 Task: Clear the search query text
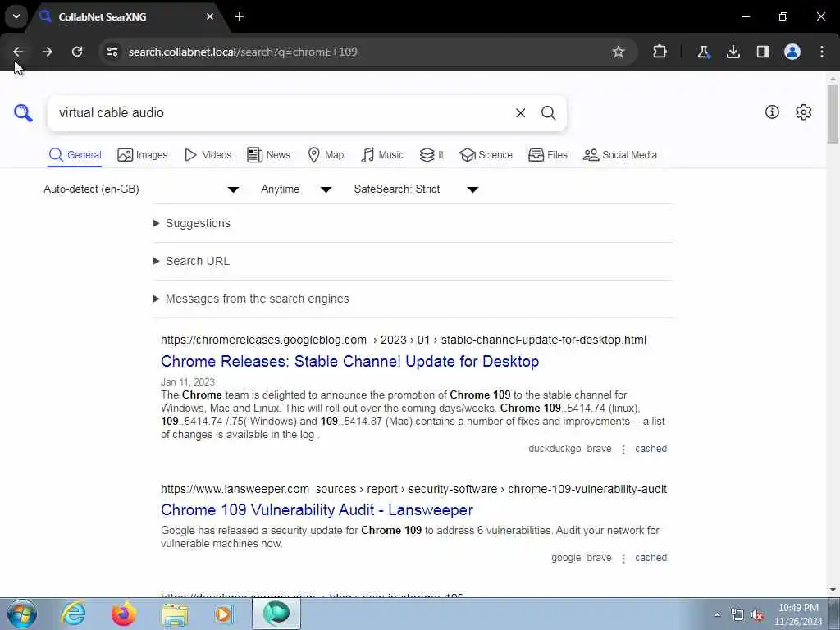click(x=520, y=113)
